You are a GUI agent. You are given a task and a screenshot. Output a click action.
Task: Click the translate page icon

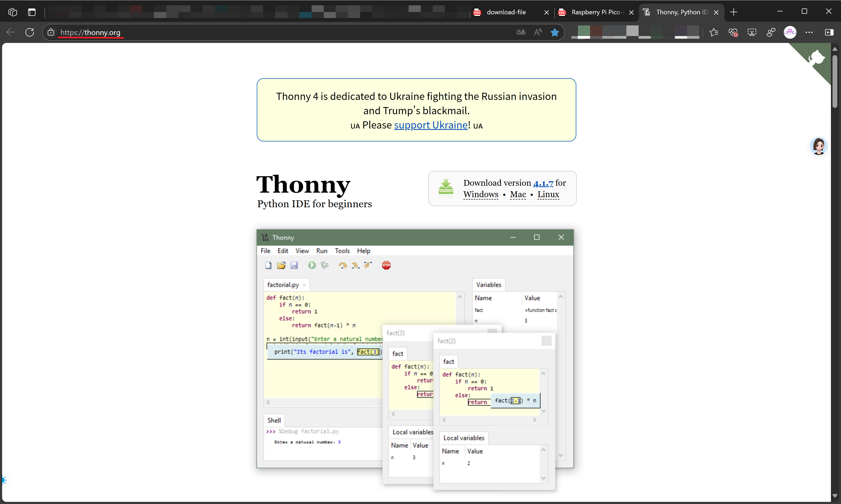521,32
